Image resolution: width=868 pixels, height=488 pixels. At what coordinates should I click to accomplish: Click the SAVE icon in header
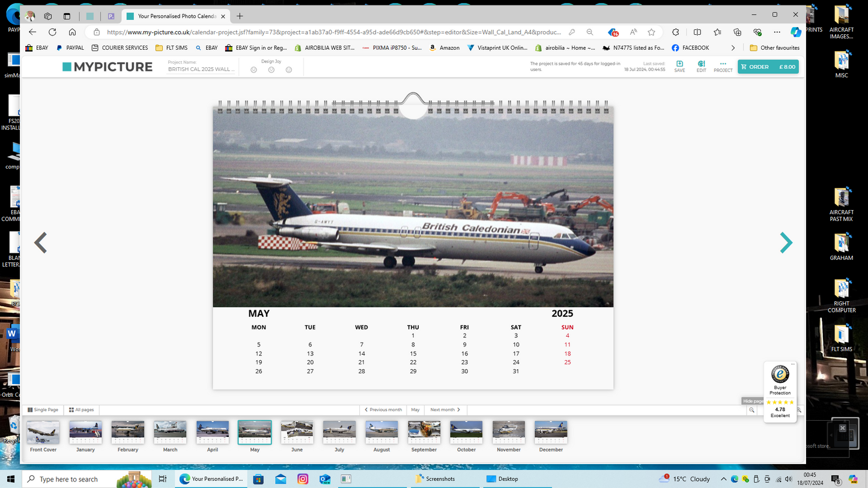pyautogui.click(x=679, y=66)
